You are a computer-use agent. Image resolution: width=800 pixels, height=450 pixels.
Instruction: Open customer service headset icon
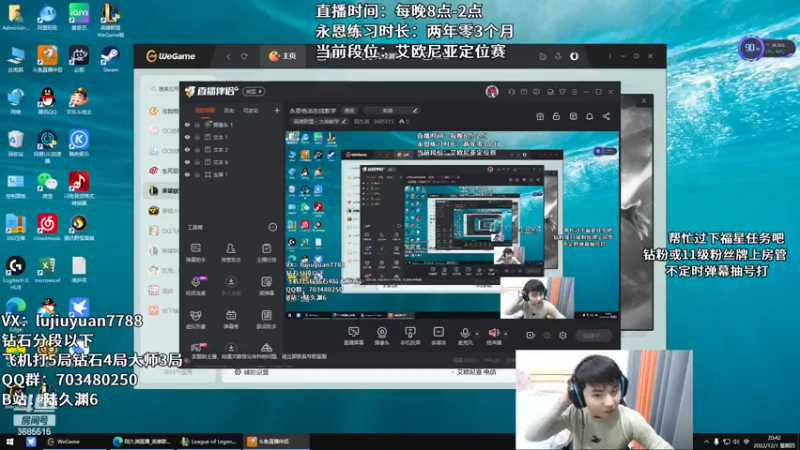tap(511, 92)
